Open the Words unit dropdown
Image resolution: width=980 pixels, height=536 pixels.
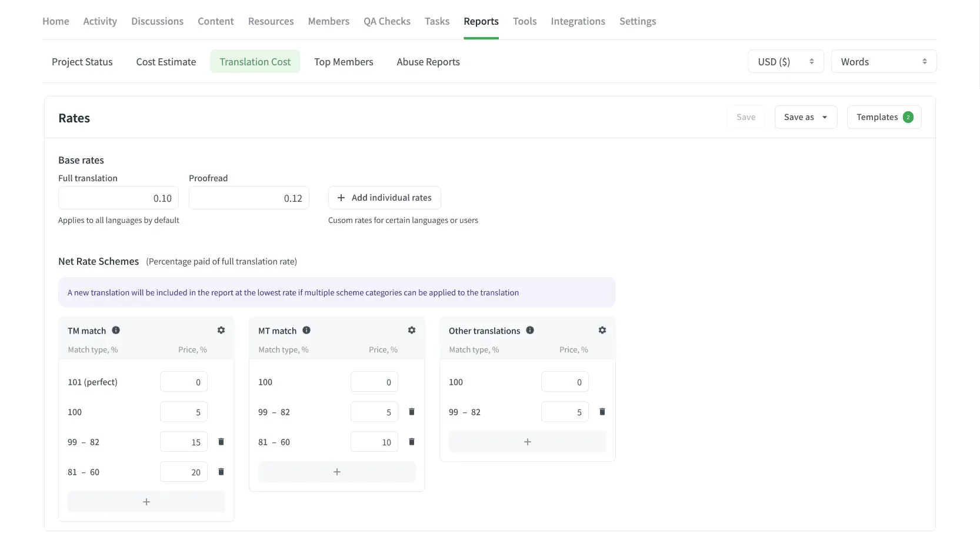(883, 62)
